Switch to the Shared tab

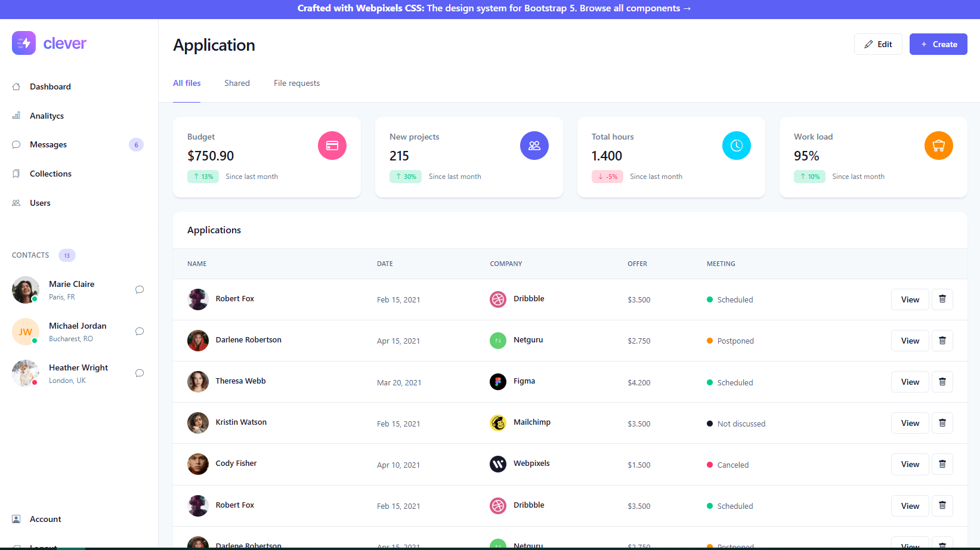[x=237, y=84]
